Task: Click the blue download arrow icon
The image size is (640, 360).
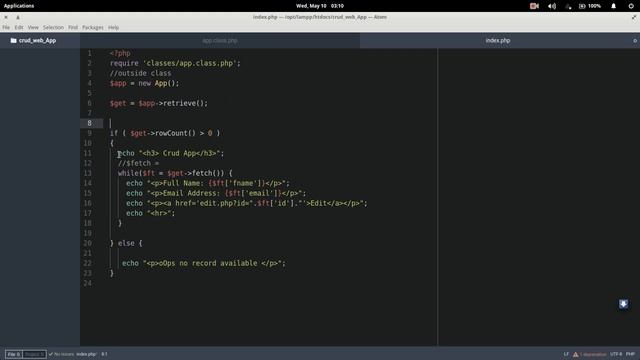Action: 623,304
